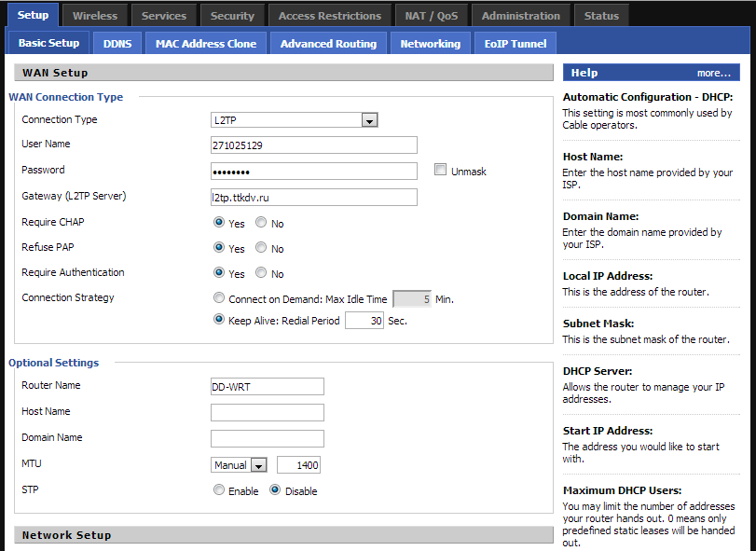The width and height of the screenshot is (756, 551).
Task: Tick the Unmask password checkbox
Action: point(441,170)
